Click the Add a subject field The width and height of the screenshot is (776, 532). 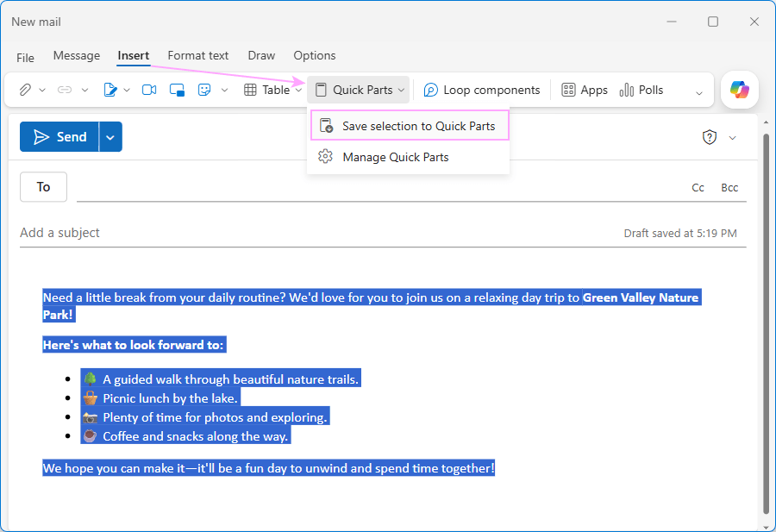coord(316,233)
